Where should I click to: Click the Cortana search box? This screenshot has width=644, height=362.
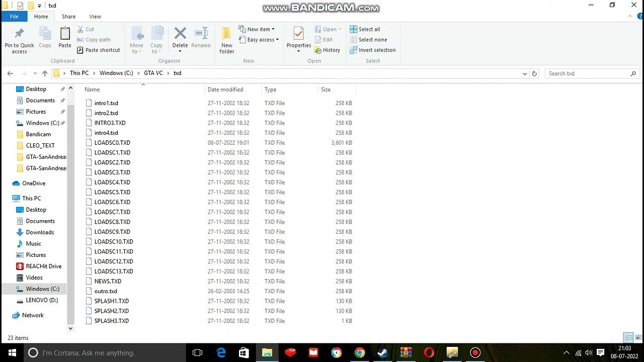[x=105, y=352]
